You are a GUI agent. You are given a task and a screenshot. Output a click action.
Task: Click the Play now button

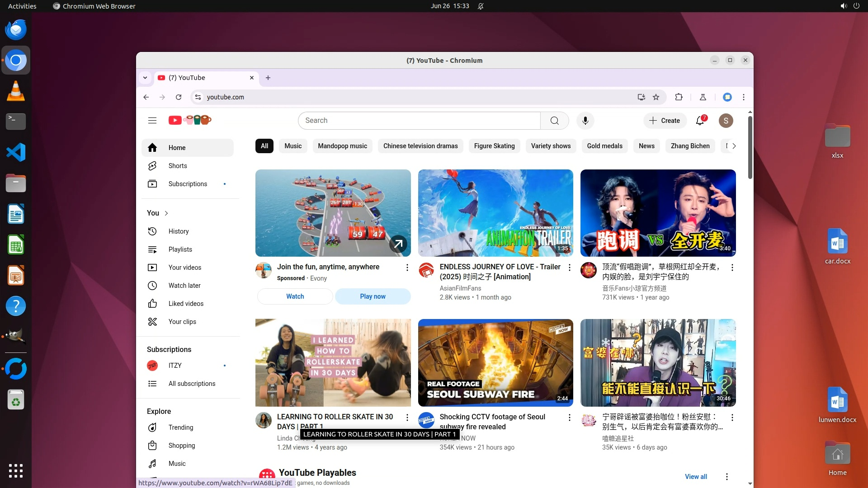(373, 296)
